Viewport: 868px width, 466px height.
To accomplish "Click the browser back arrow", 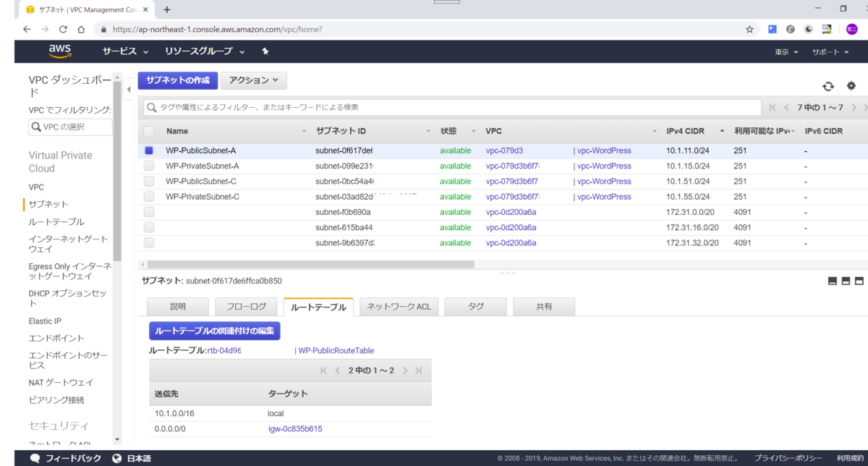I will [27, 30].
